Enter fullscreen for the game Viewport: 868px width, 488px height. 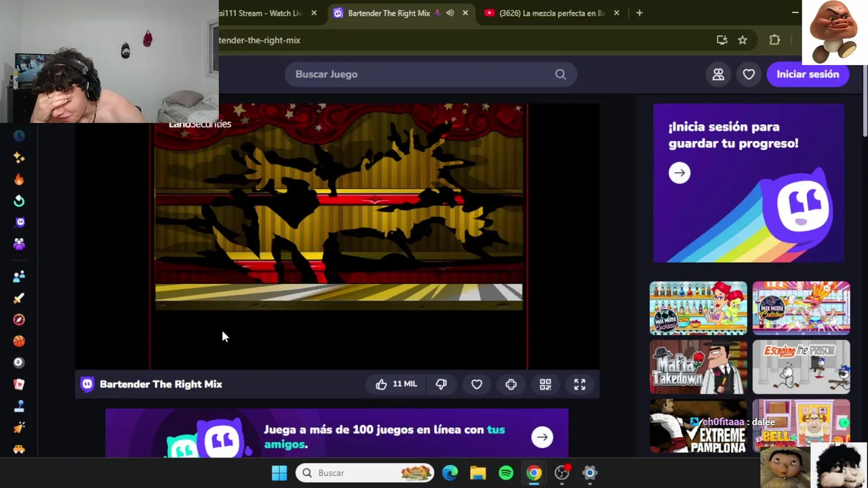(580, 384)
